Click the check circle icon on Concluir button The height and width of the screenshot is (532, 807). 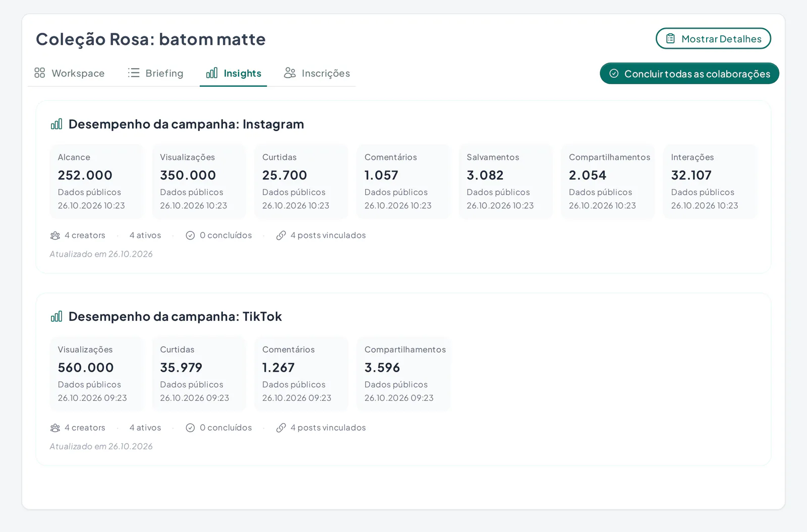[614, 74]
